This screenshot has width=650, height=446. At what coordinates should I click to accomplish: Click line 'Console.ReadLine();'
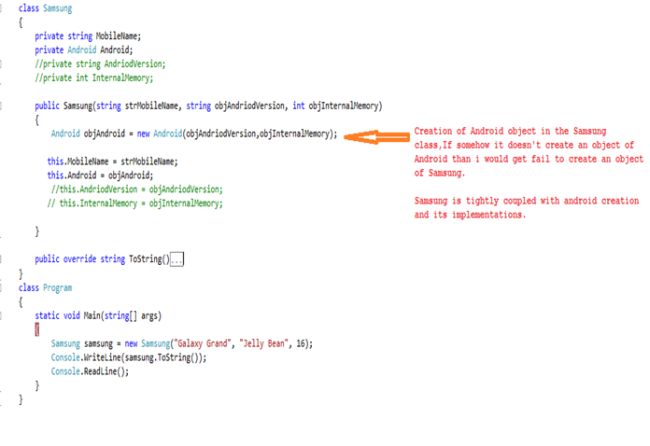point(90,371)
